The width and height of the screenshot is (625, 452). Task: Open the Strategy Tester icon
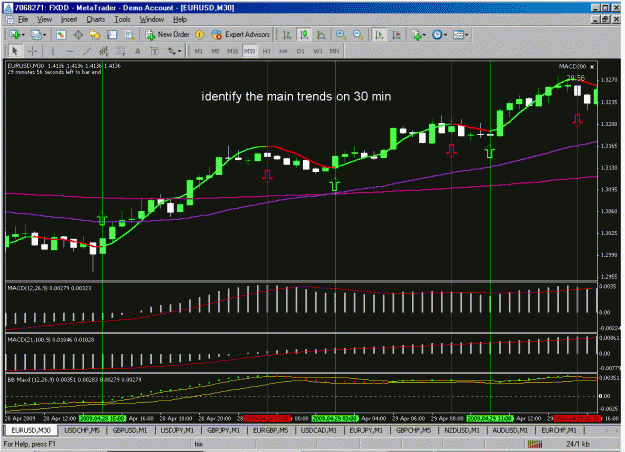pos(129,35)
